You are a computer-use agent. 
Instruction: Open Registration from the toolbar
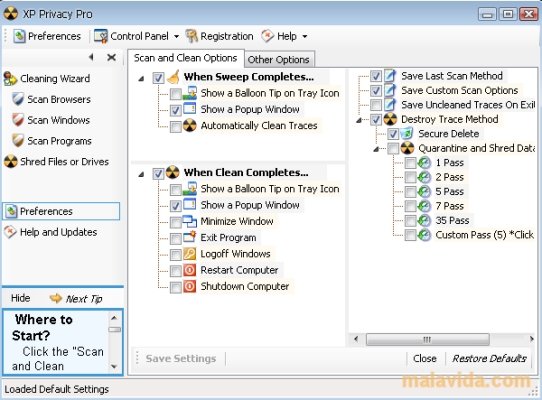219,36
